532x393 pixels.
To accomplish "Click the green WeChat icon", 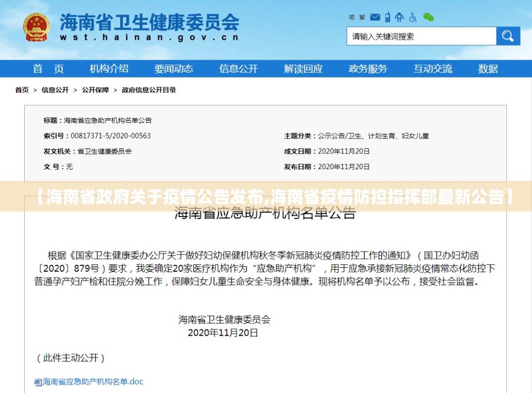I will pos(429,17).
